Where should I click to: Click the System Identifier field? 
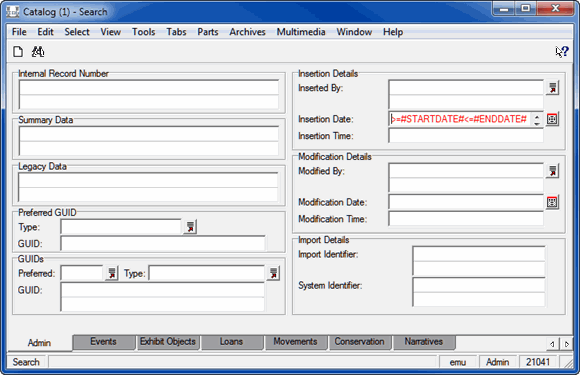click(479, 292)
